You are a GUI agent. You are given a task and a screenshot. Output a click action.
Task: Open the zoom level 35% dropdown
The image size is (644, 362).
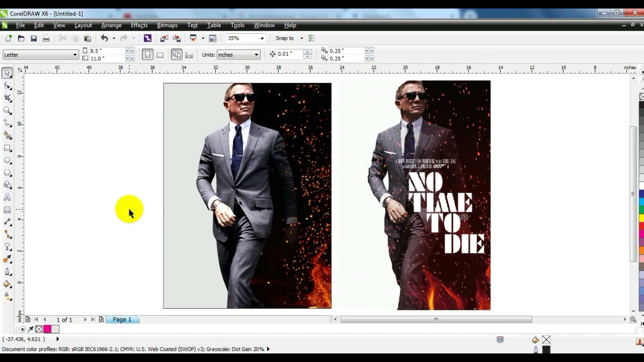click(262, 38)
